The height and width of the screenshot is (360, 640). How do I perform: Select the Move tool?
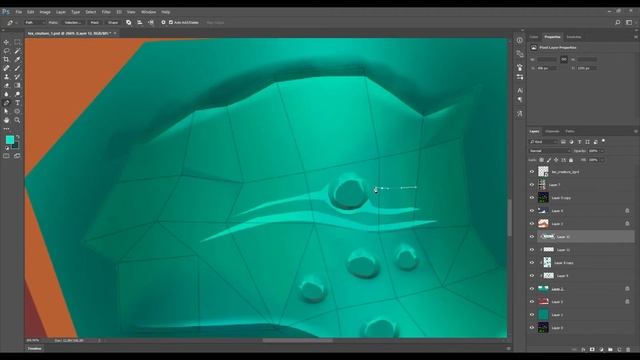[x=6, y=42]
